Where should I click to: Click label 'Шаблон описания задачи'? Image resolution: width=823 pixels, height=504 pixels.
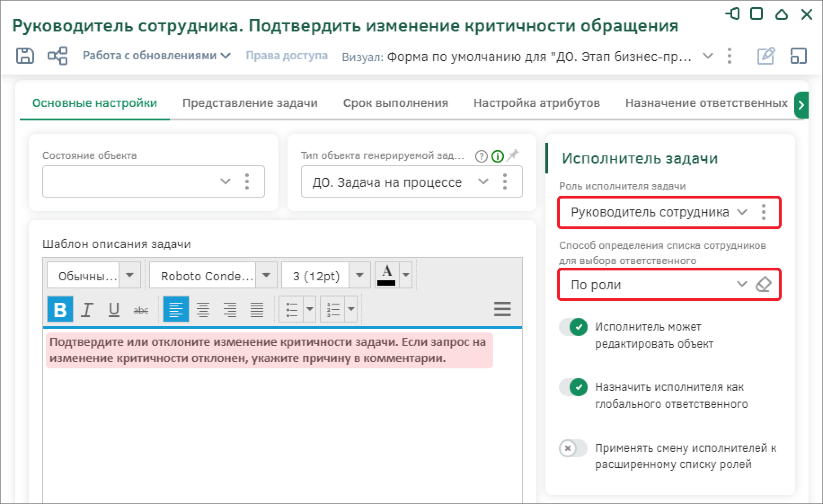(117, 244)
